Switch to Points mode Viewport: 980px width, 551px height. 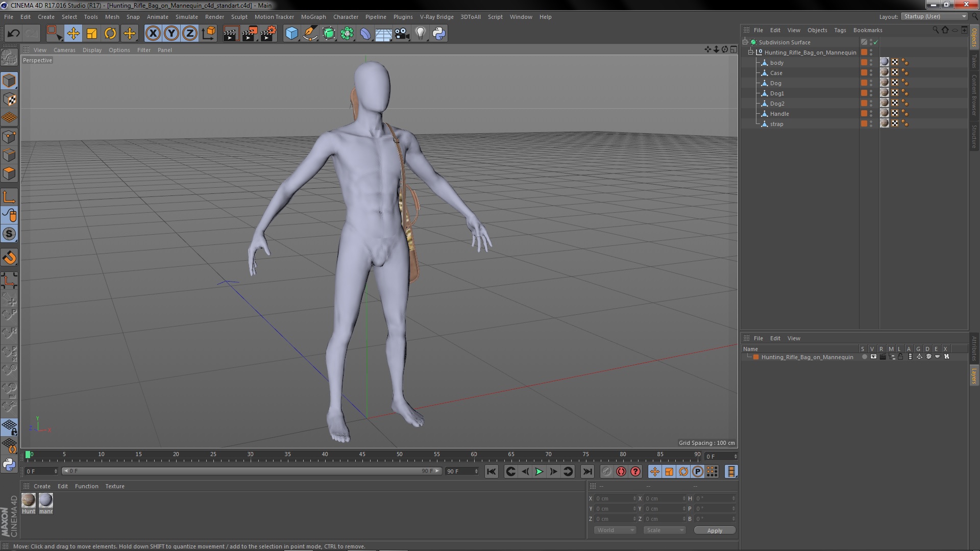pos(9,137)
